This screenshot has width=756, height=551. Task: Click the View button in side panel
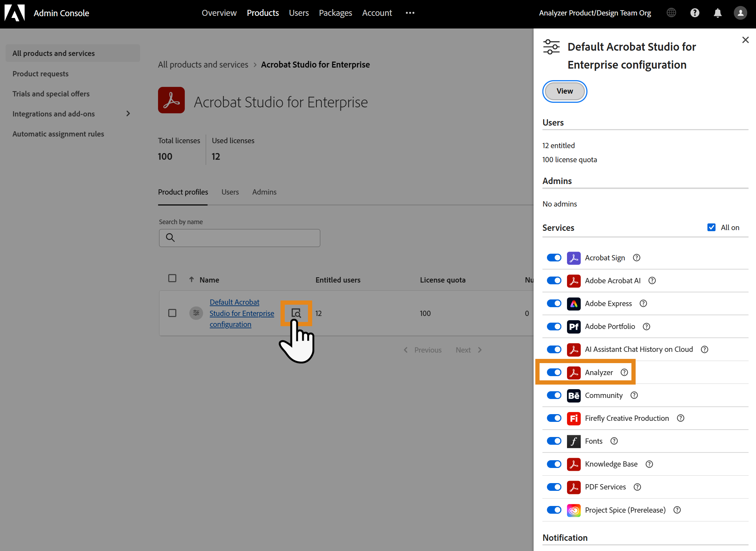(565, 91)
